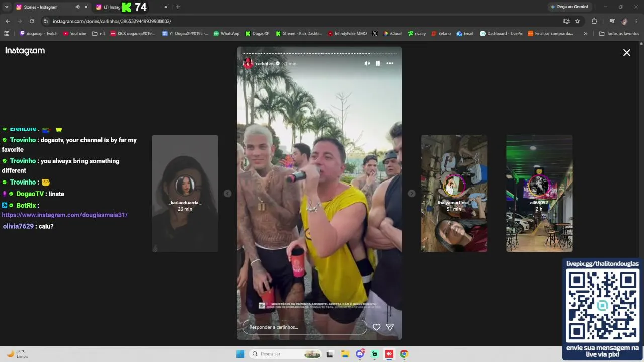
Task: Show more bookmarks with the chevron
Action: tap(585, 34)
